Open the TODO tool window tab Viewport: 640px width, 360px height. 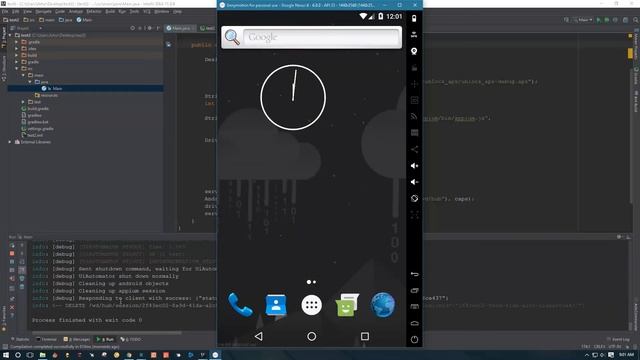[x=131, y=339]
